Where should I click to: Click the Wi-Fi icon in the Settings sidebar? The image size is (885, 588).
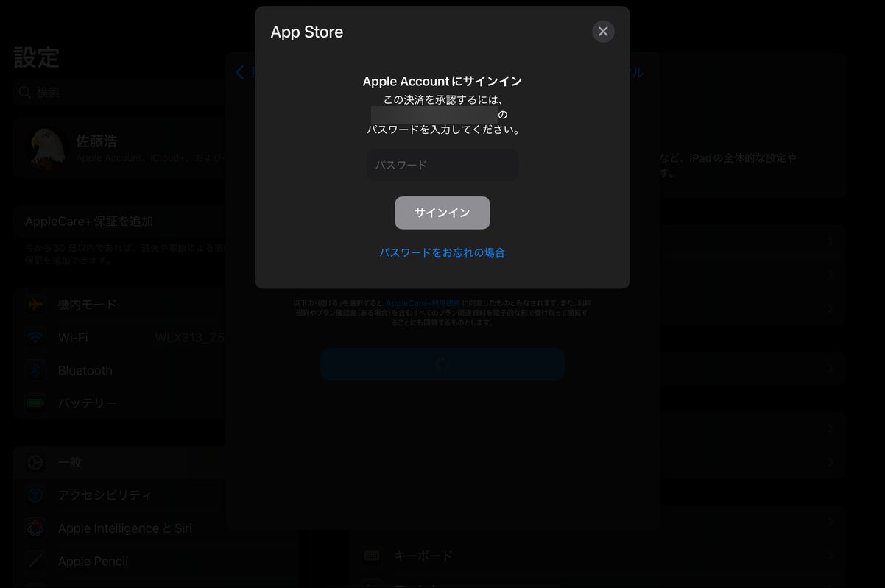35,338
